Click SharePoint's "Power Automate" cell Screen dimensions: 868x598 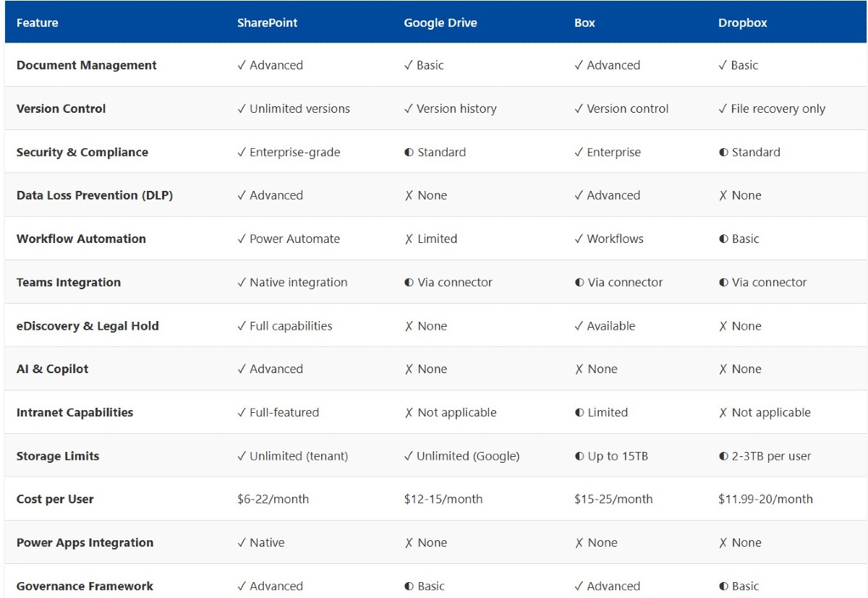pyautogui.click(x=289, y=239)
